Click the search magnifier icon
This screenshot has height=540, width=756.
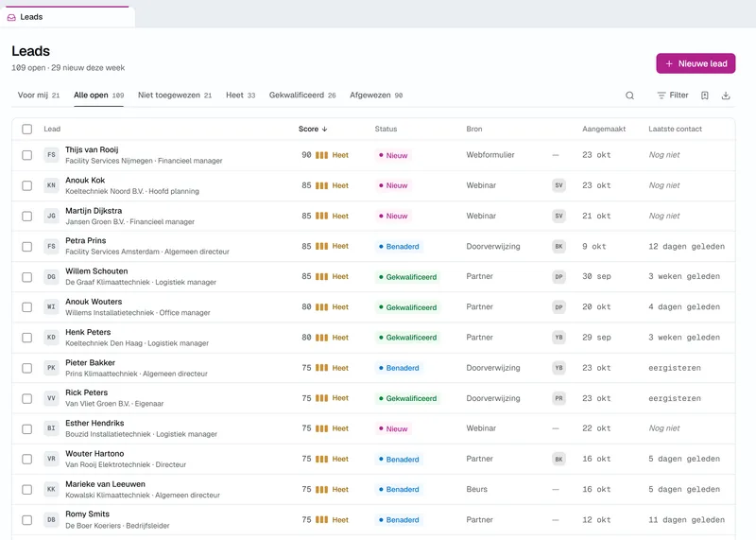coord(629,96)
